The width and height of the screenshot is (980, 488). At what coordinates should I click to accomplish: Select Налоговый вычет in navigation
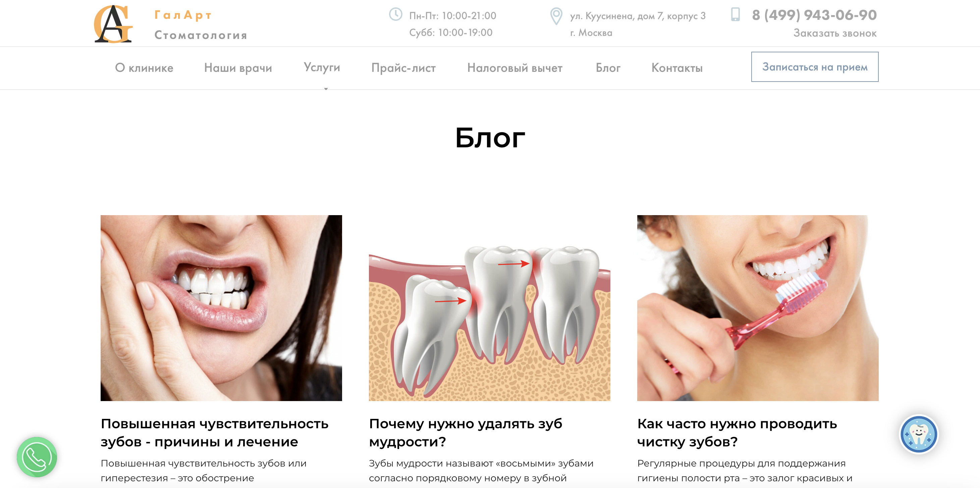tap(515, 68)
